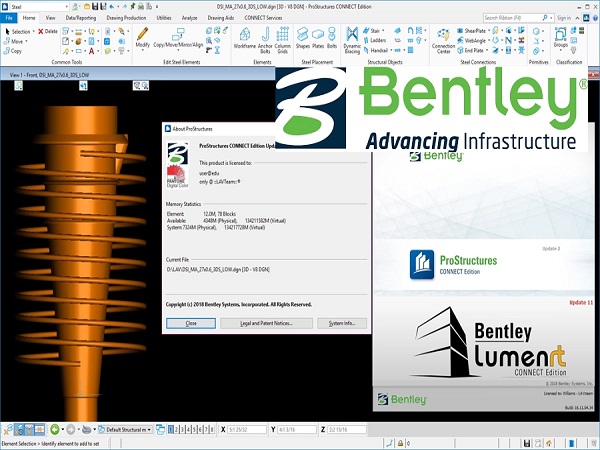Image resolution: width=600 pixels, height=450 pixels.
Task: Switch to the Data/Reporting tab
Action: tap(81, 18)
